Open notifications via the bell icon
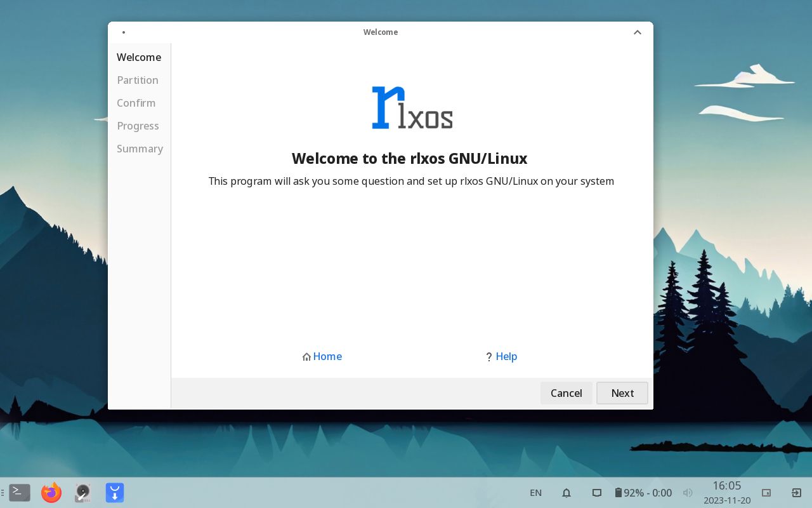812x508 pixels. 566,493
